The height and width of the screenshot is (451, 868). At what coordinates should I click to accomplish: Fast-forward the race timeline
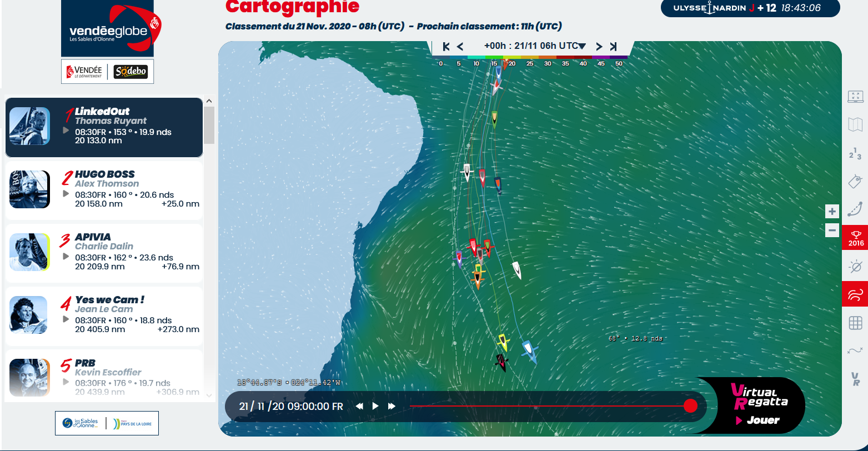(392, 406)
